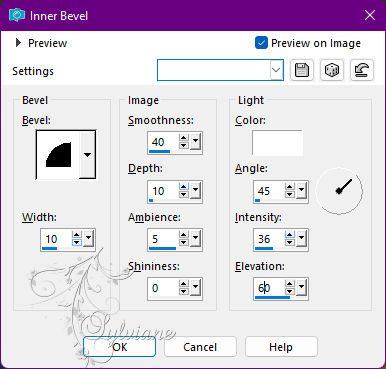Toggle the Preview on Image checkbox

pyautogui.click(x=261, y=43)
